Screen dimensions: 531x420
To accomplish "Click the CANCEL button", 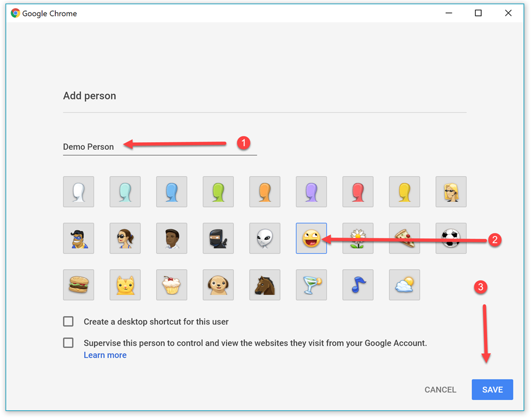I will (x=440, y=390).
